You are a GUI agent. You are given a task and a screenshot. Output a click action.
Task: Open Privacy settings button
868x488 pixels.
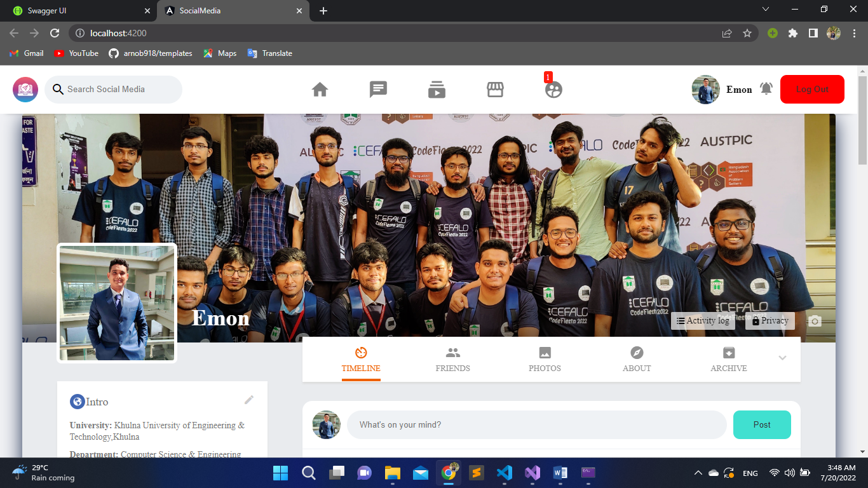770,321
